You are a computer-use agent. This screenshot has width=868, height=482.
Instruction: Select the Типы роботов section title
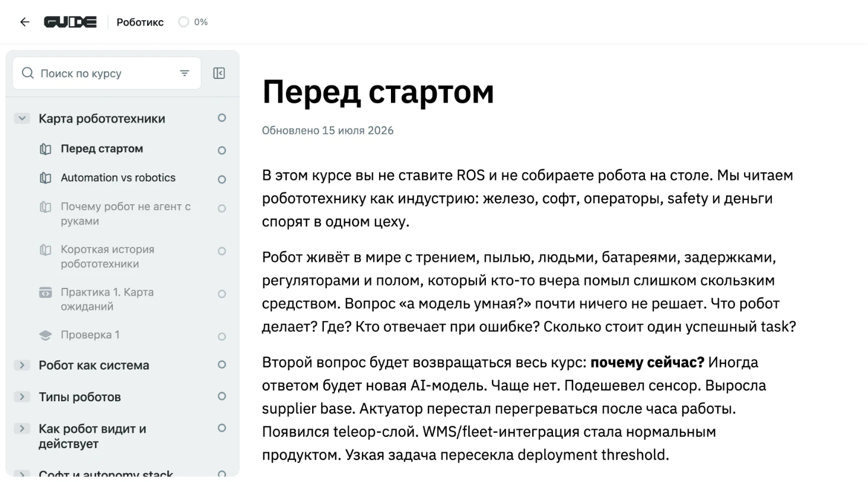(x=80, y=397)
